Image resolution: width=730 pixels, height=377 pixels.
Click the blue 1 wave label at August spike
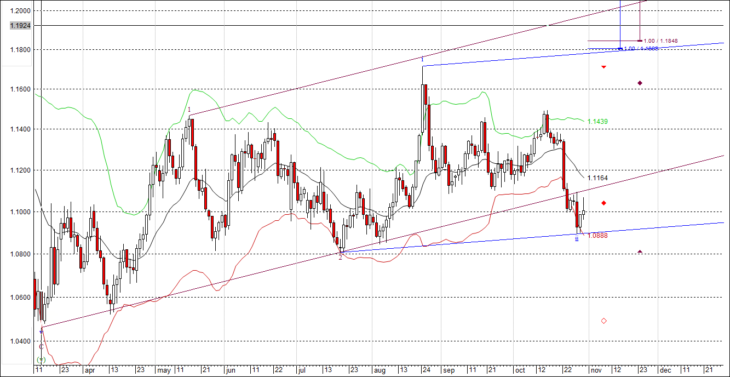(422, 59)
